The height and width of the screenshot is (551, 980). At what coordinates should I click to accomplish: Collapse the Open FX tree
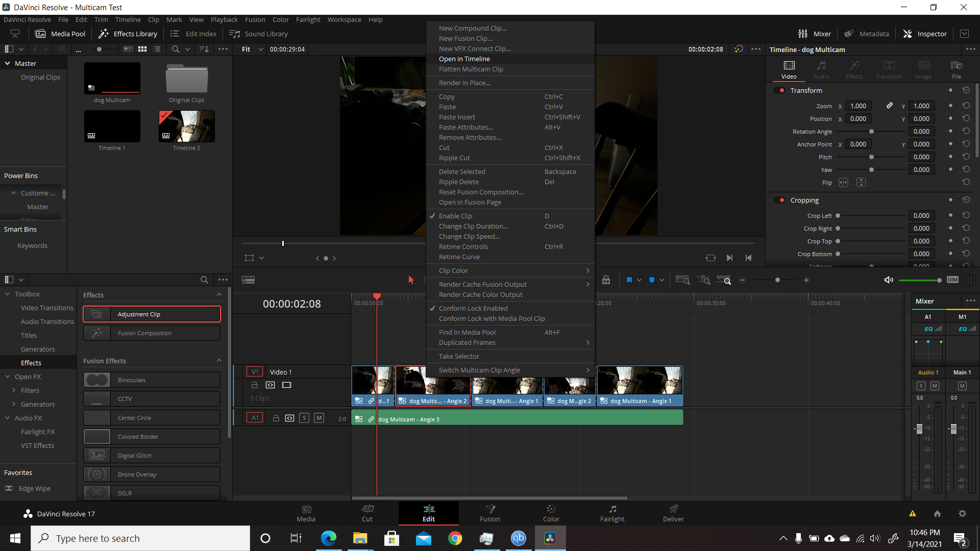coord(8,377)
